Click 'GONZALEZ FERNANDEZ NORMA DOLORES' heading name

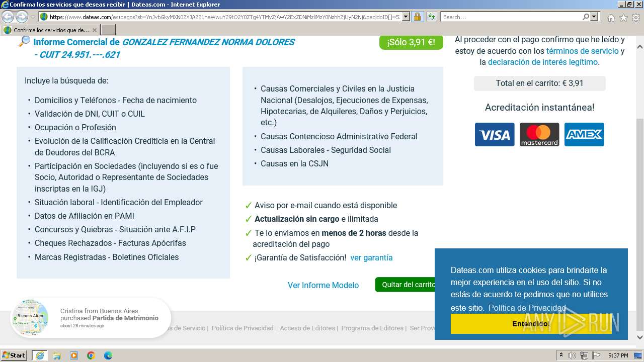tap(208, 42)
